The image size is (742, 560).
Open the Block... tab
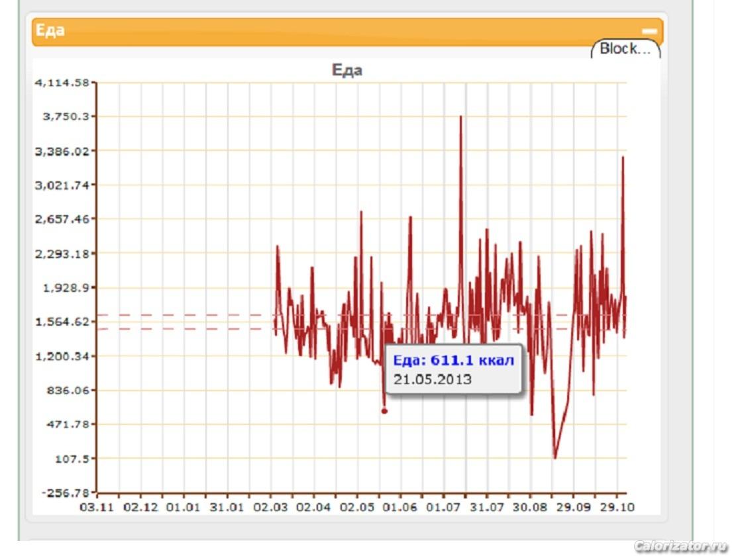pos(625,48)
